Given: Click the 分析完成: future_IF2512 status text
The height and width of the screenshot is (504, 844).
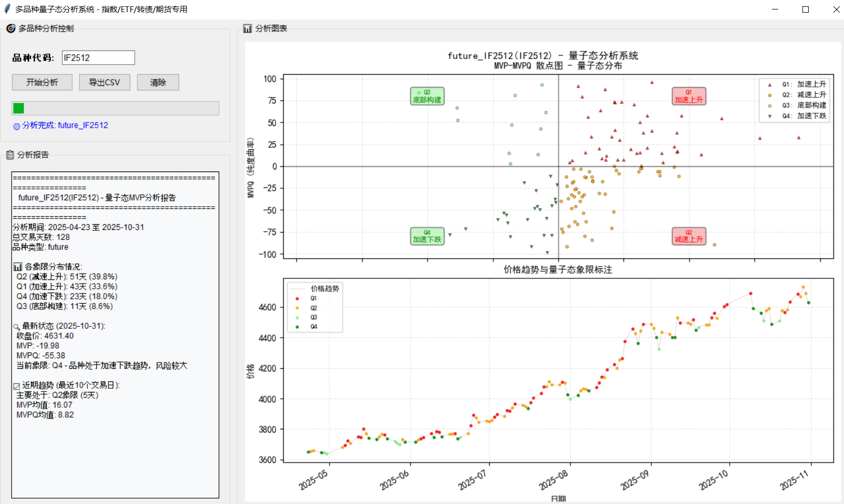Looking at the screenshot, I should coord(65,125).
